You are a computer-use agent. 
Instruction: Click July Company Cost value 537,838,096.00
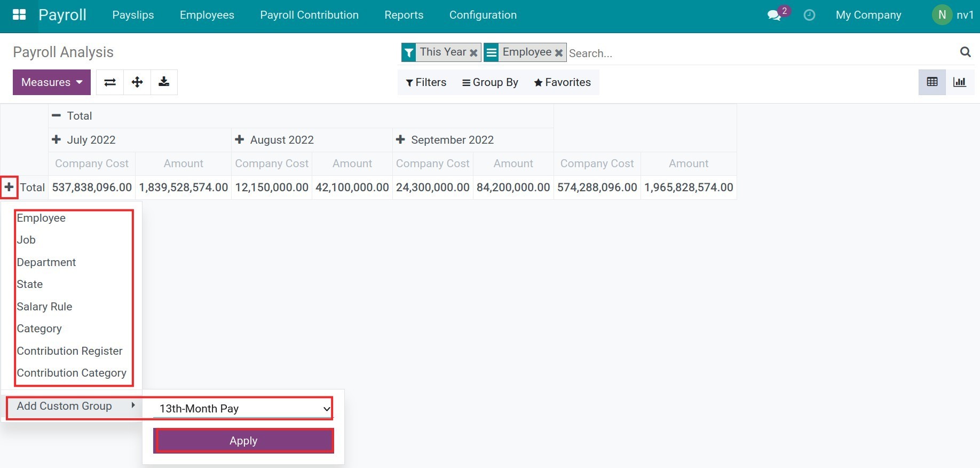click(x=92, y=188)
